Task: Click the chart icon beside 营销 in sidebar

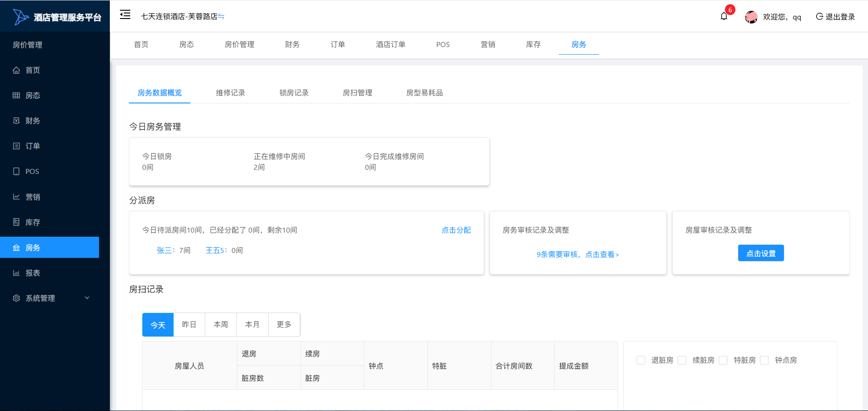Action: coord(16,197)
